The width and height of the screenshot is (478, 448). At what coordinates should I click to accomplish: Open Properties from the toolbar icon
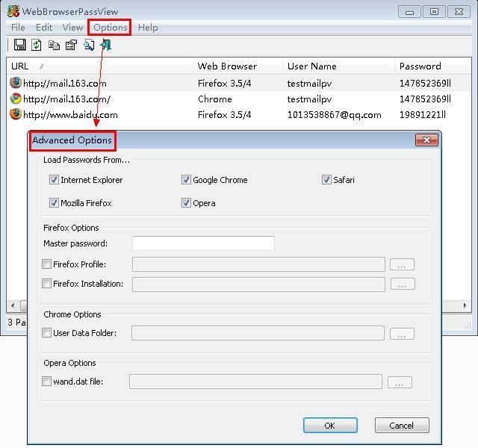tap(71, 46)
